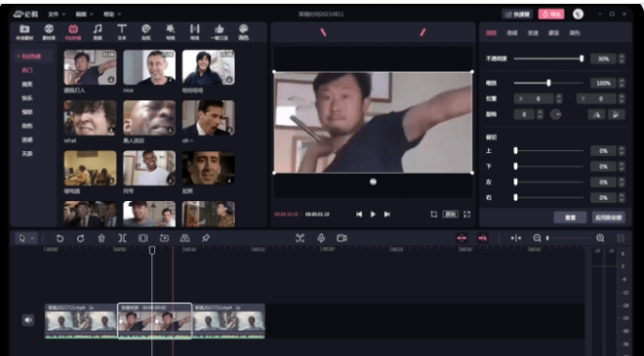Delete selected clip with trash icon
Screen dimensions: 644x356
(x=101, y=238)
